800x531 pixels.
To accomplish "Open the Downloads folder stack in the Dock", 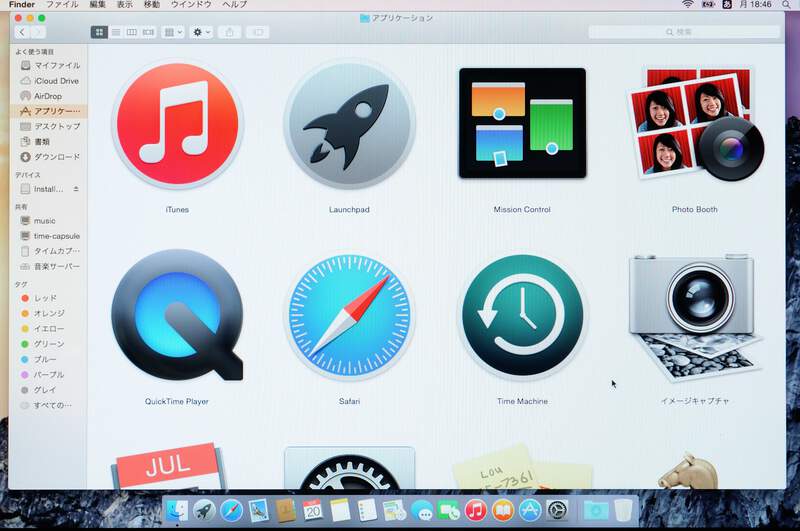I will tap(596, 510).
